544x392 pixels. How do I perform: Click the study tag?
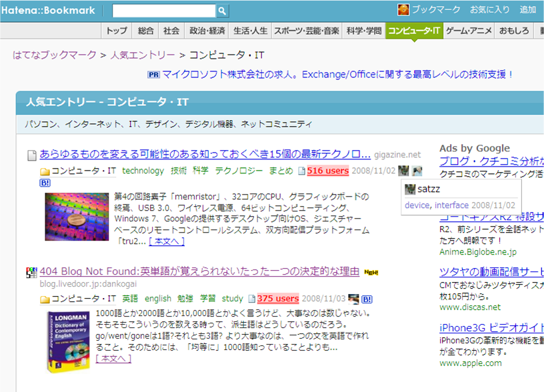tap(232, 299)
